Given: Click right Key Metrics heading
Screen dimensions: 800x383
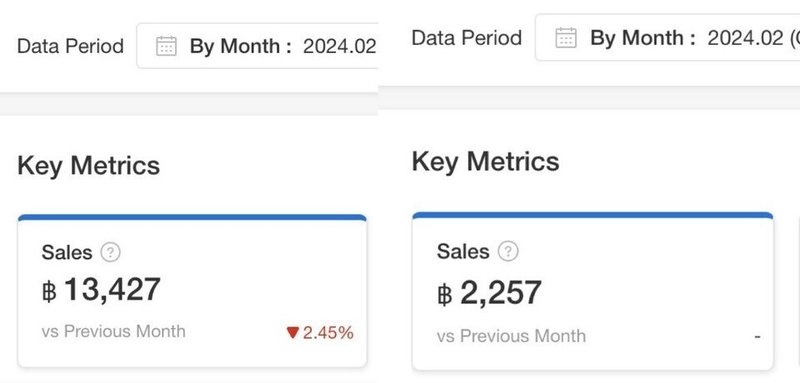Looking at the screenshot, I should pos(485,163).
